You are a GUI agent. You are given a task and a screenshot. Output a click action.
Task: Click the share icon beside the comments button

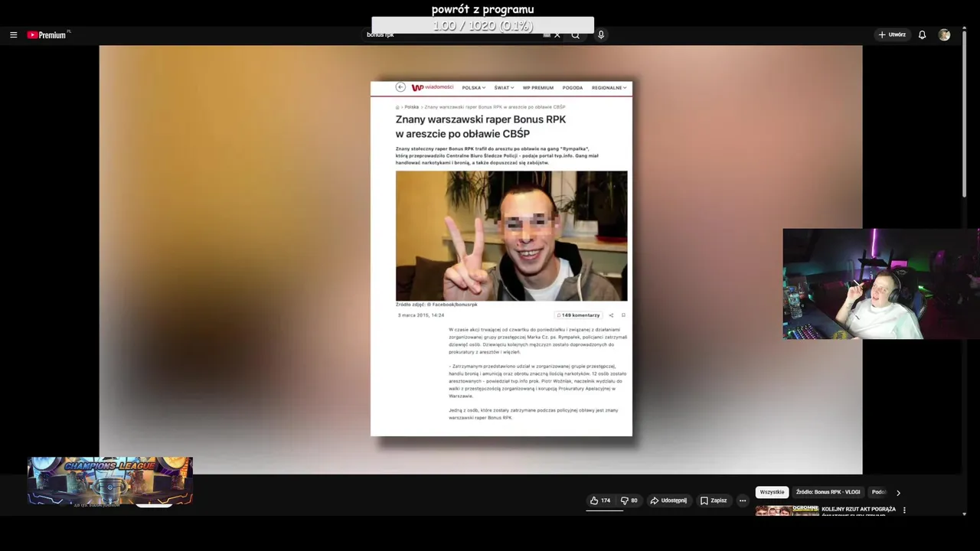[x=611, y=315]
